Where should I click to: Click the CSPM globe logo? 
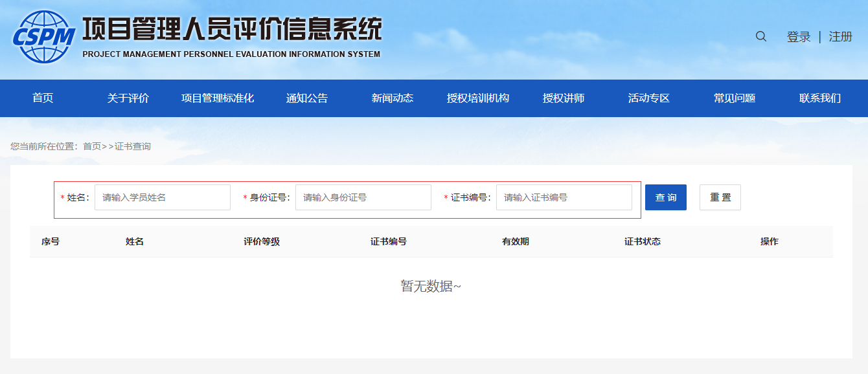(44, 37)
